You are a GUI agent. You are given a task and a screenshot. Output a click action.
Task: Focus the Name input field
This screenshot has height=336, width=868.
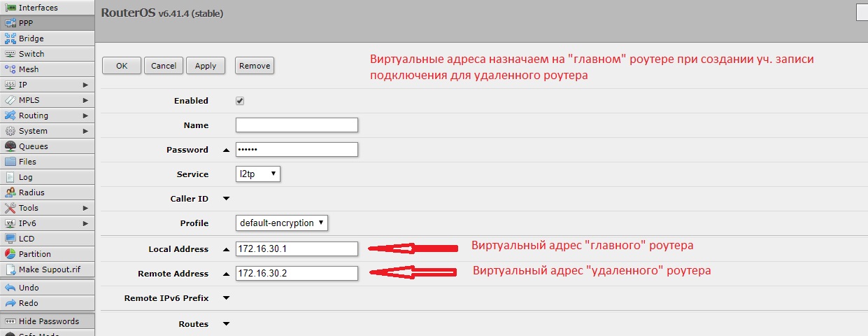tap(297, 125)
